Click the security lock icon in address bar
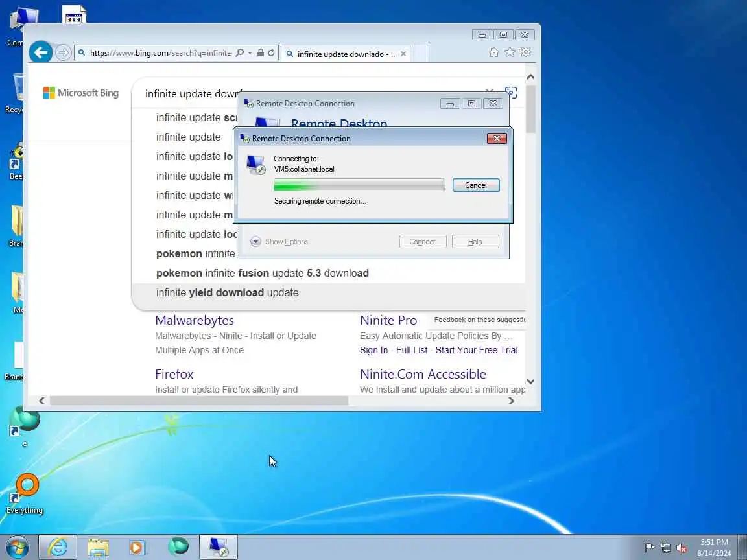The height and width of the screenshot is (560, 747). [260, 53]
